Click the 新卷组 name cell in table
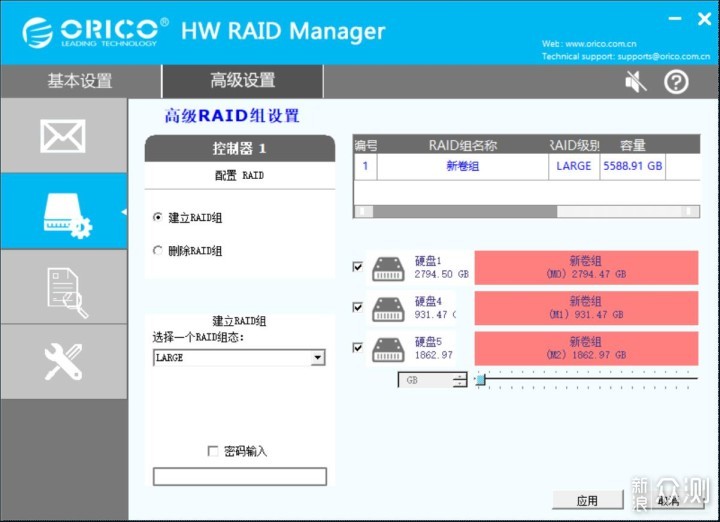This screenshot has width=720, height=522. 463,166
